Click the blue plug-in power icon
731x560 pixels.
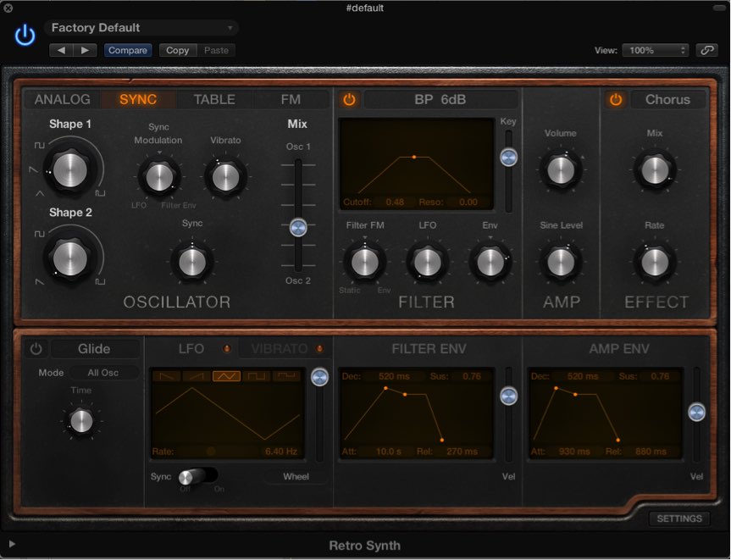tap(25, 35)
